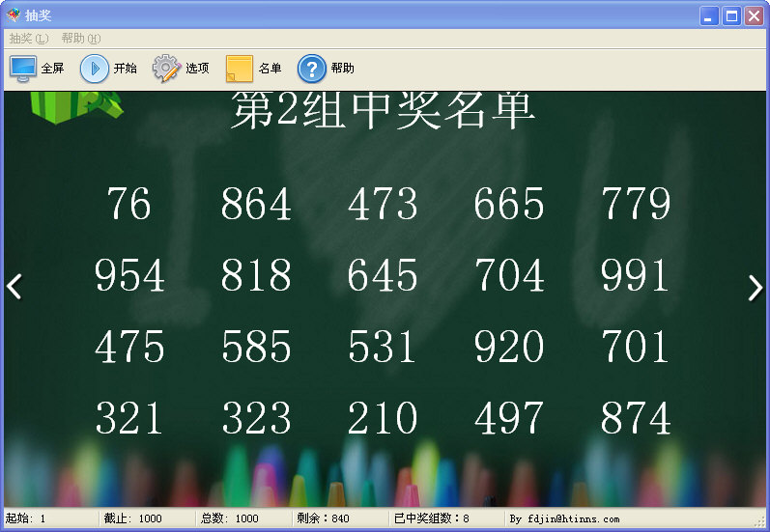Screen dimensions: 770x532
Task: Open the 抽奖(L) menu
Action: coord(29,39)
